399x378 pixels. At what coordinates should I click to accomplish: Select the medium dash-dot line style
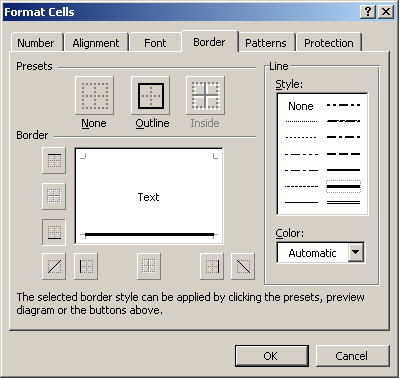pyautogui.click(x=343, y=137)
